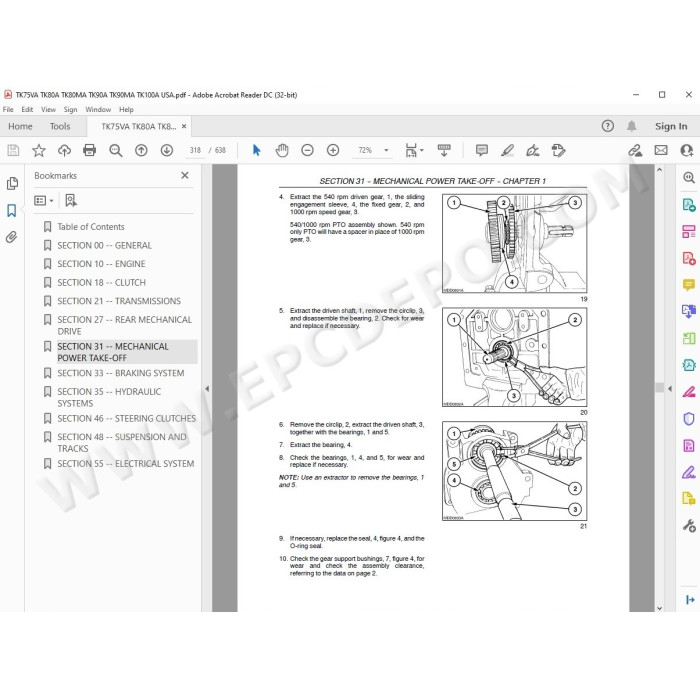The image size is (700, 700).
Task: Activate the Hand pan tool
Action: 282,150
